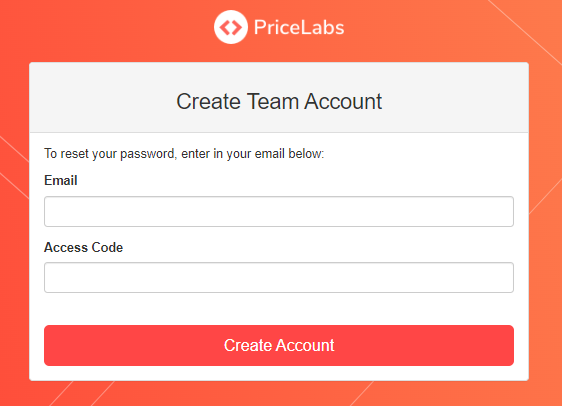Click the PriceLabs circular logo icon

231,27
